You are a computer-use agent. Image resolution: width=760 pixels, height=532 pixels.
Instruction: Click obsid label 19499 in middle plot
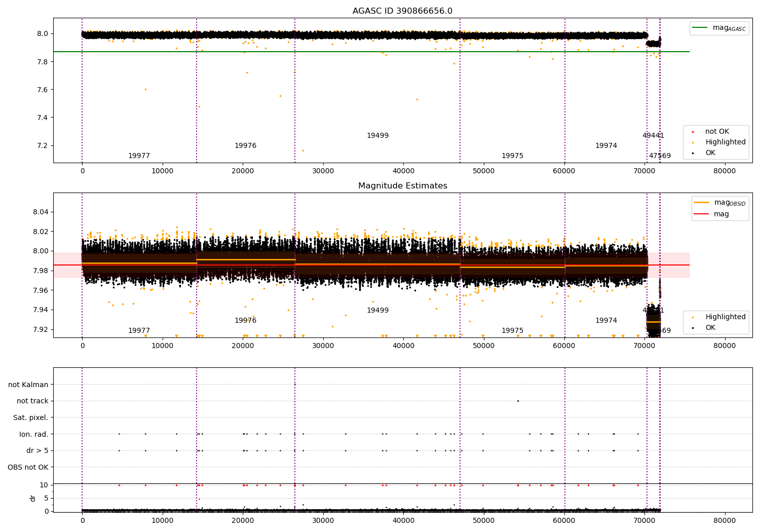(x=377, y=311)
